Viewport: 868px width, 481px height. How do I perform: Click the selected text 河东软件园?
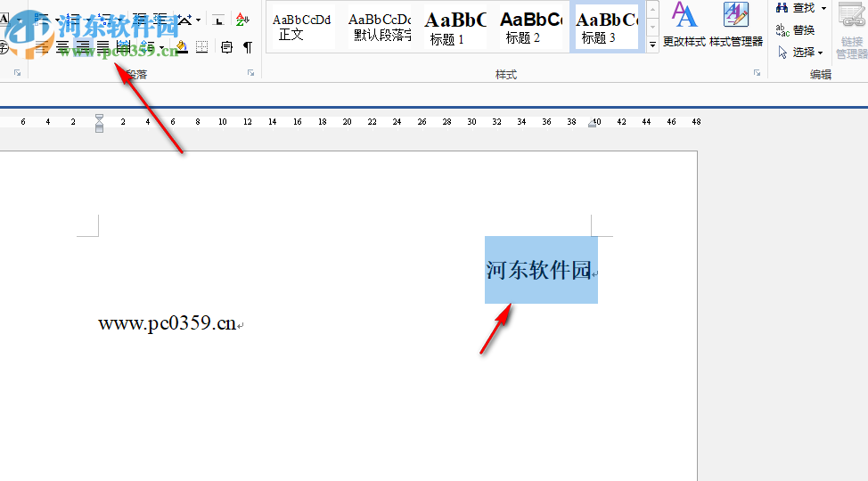(x=538, y=270)
